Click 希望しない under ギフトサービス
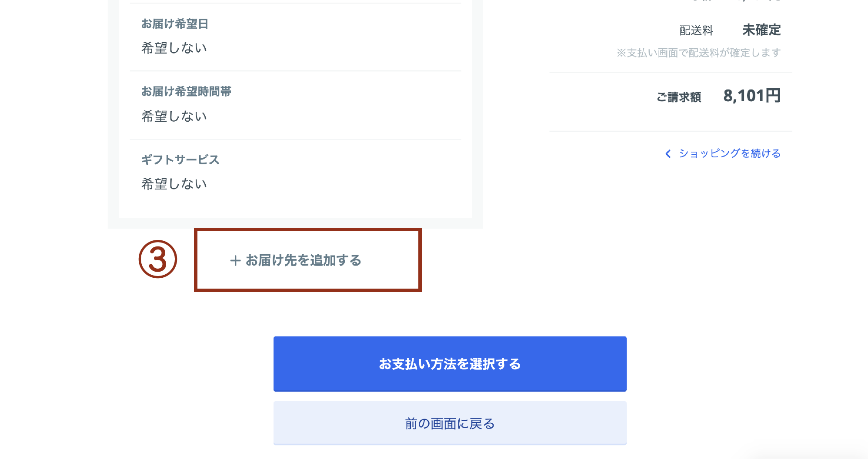Image resolution: width=868 pixels, height=459 pixels. [x=174, y=184]
